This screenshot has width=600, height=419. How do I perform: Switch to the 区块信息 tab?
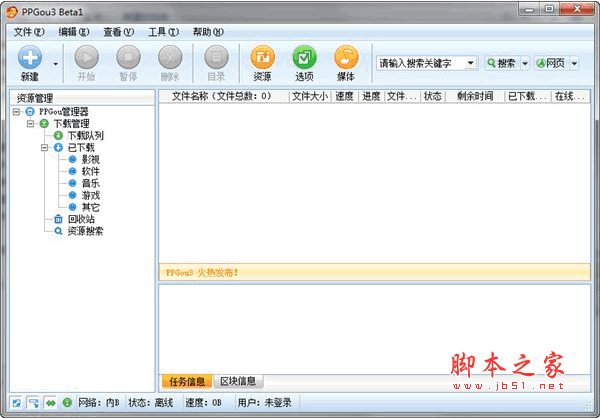click(x=238, y=381)
